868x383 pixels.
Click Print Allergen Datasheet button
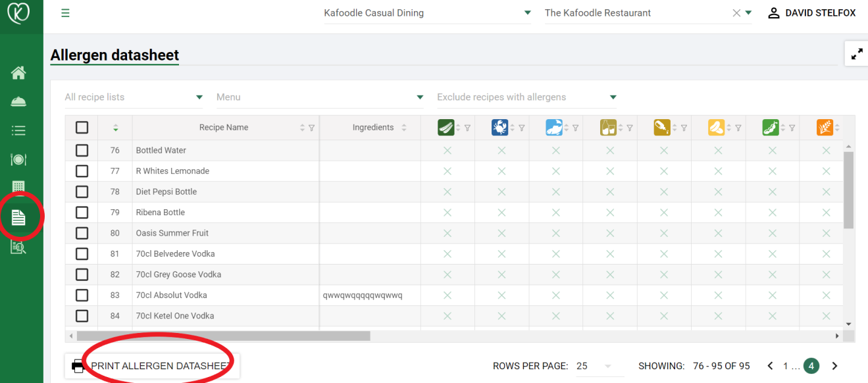click(152, 366)
